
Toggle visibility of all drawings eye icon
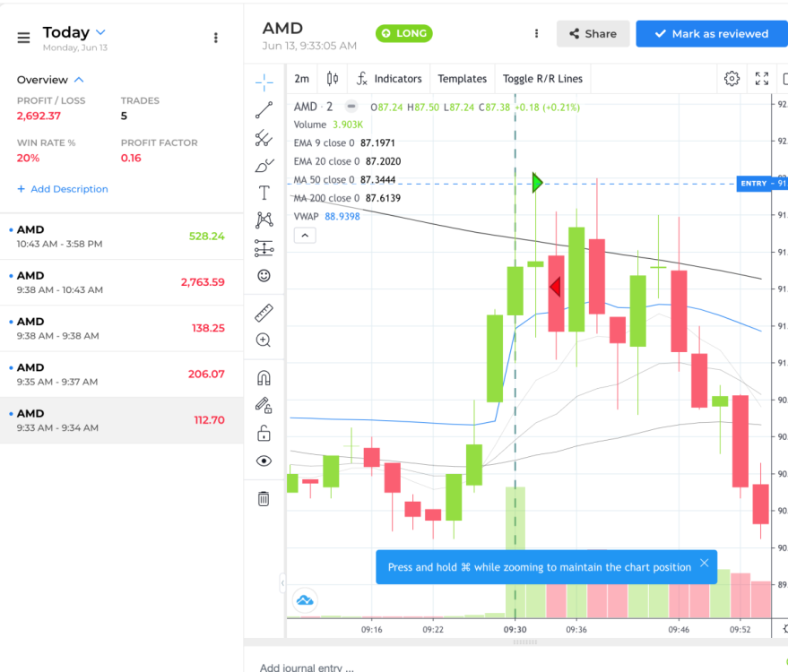click(264, 461)
